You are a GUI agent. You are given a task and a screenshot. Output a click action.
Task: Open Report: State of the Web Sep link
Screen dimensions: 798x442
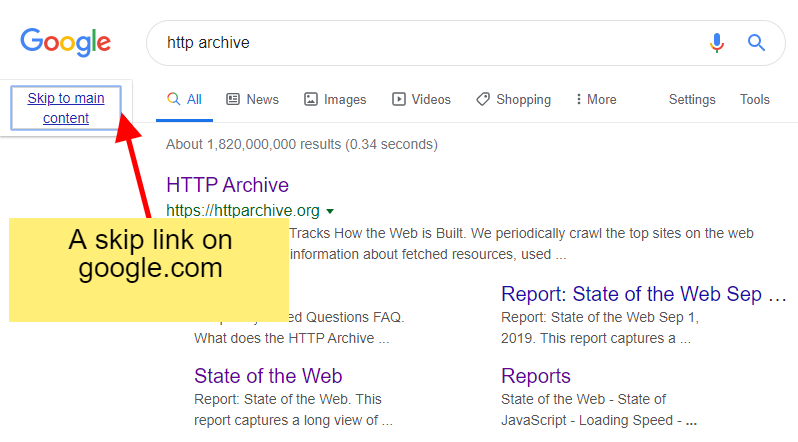point(644,294)
